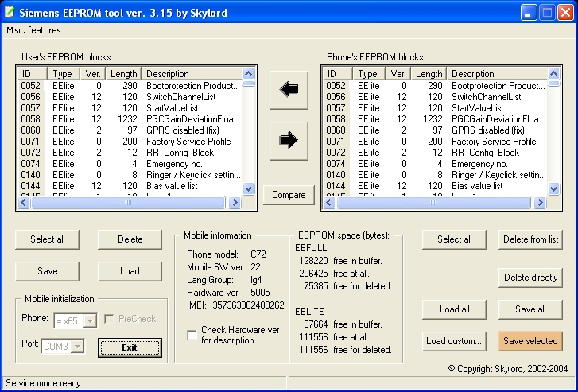Viewport: 578px width, 392px height.
Task: Click Select all under User's EEPROM blocks
Action: 47,239
